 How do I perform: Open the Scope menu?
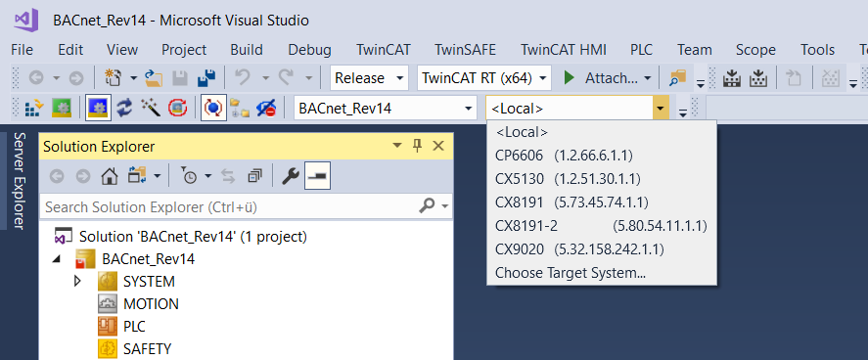[x=755, y=50]
